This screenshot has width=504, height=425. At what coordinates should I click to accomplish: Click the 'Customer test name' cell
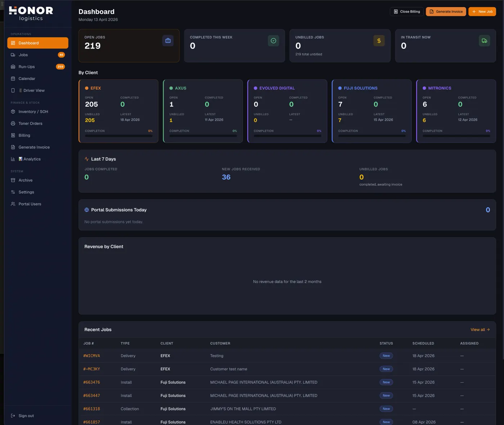point(229,369)
